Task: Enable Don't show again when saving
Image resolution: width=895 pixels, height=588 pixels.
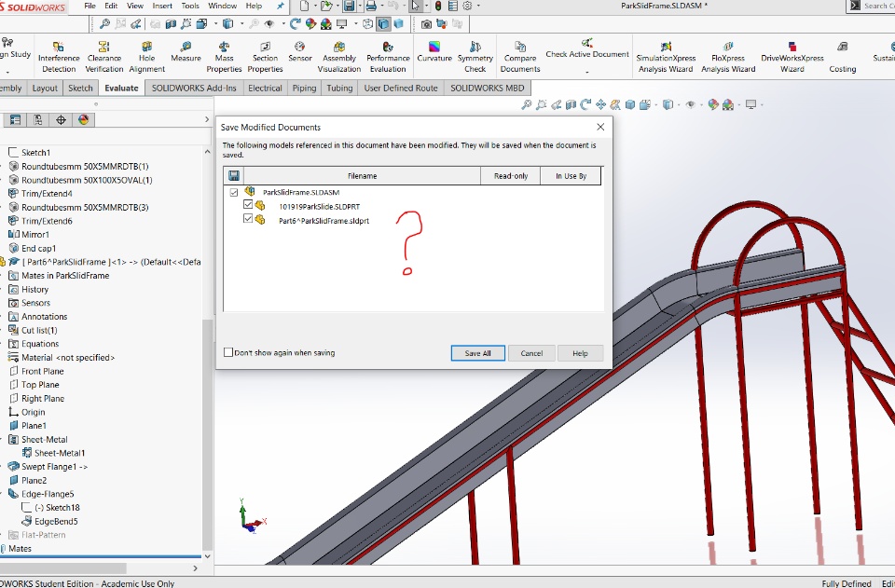Action: pyautogui.click(x=228, y=352)
